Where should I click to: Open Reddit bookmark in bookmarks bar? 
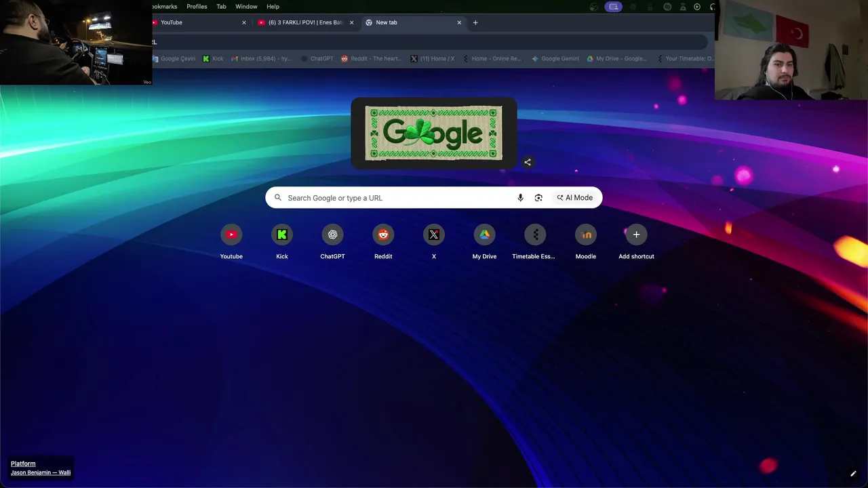(372, 59)
